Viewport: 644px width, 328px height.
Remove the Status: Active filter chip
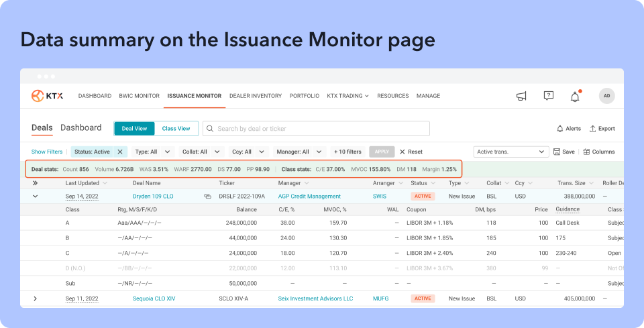pyautogui.click(x=120, y=152)
